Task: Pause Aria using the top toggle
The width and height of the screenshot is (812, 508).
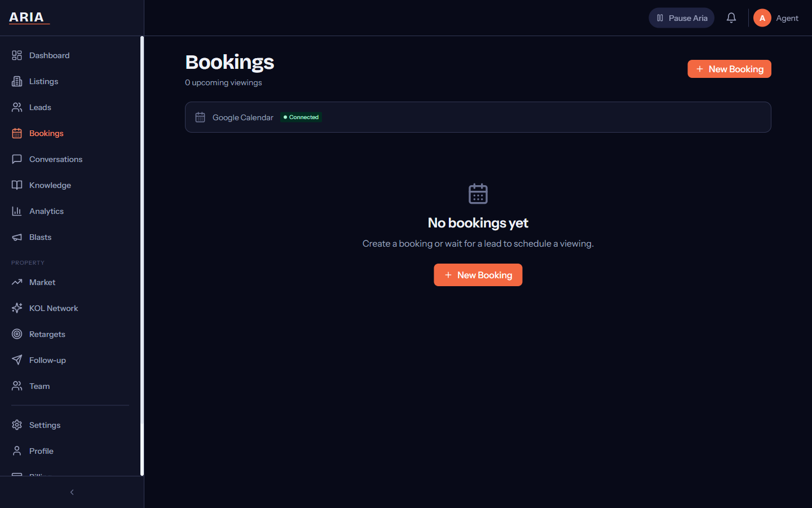Action: tap(681, 17)
